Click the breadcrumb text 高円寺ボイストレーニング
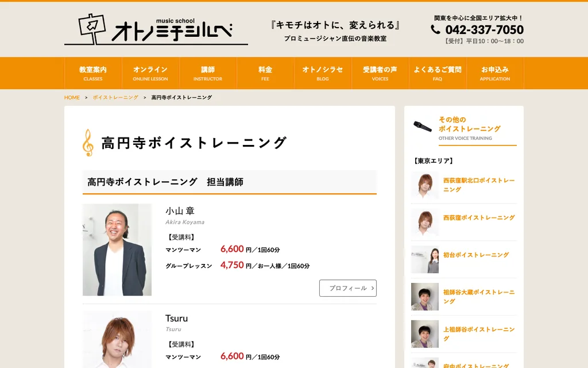 coord(181,97)
